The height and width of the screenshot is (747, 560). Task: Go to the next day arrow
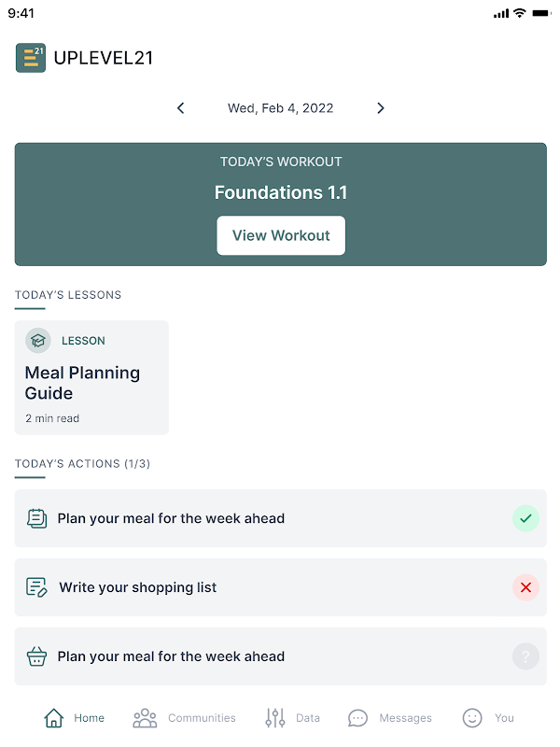tap(381, 108)
